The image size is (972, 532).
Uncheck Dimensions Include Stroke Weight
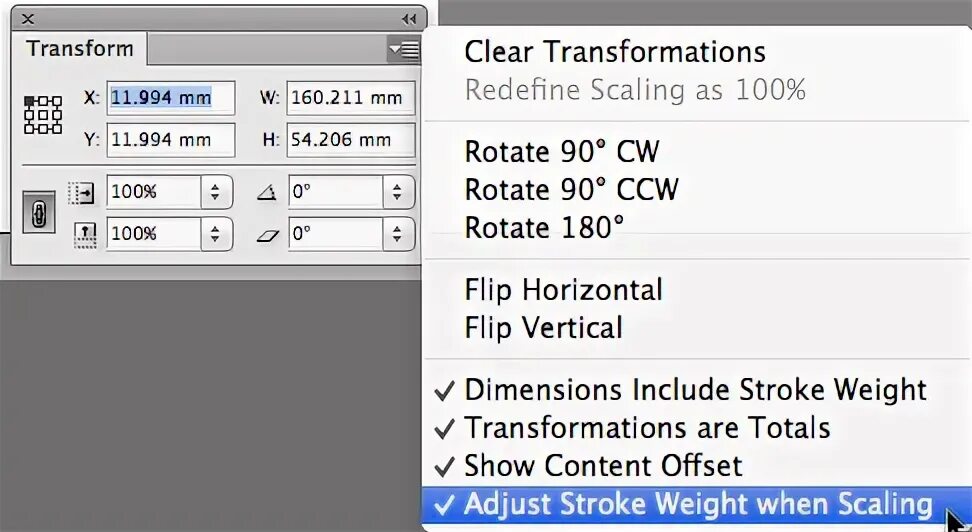pyautogui.click(x=697, y=390)
